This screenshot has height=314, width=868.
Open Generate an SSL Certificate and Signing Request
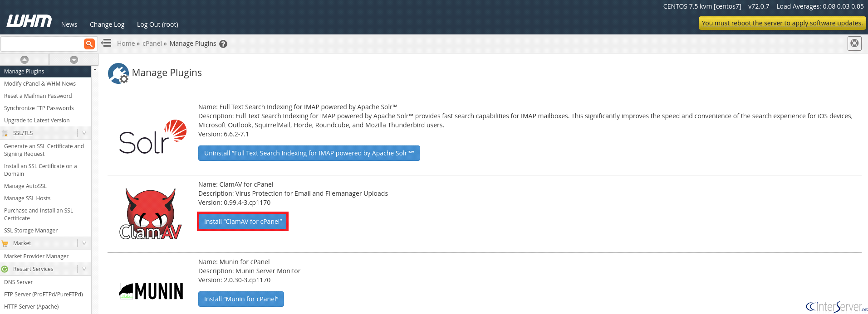point(44,150)
